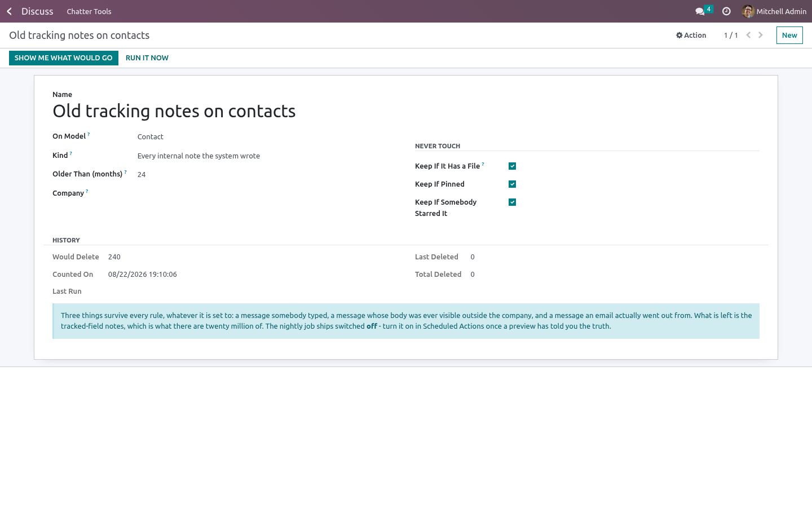The image size is (812, 530).
Task: Click the Last Run label
Action: [x=67, y=291]
